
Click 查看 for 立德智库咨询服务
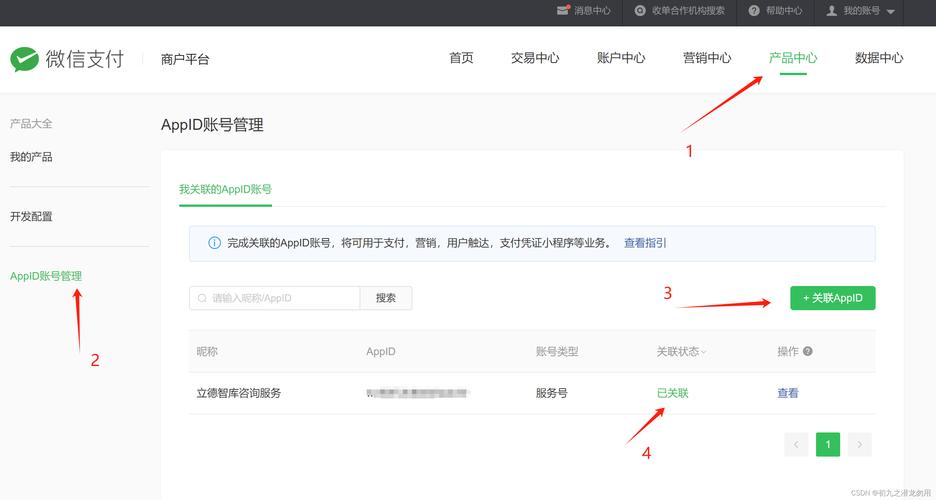point(787,393)
